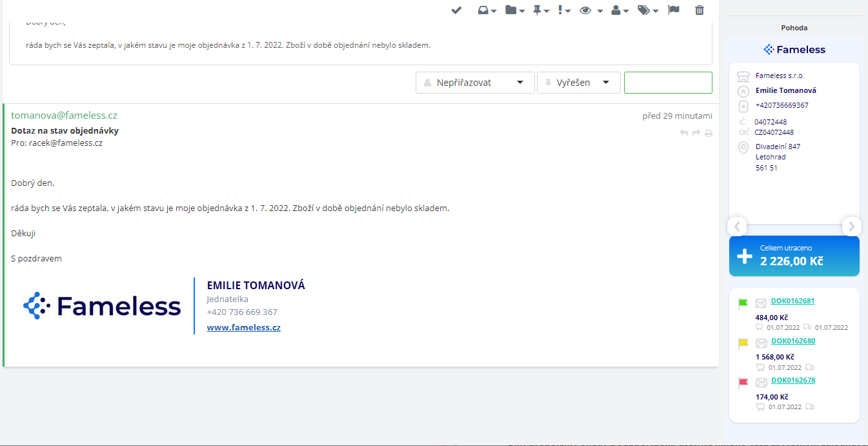Click the Fameless logo in Pohoda panel
868x446 pixels.
point(794,50)
